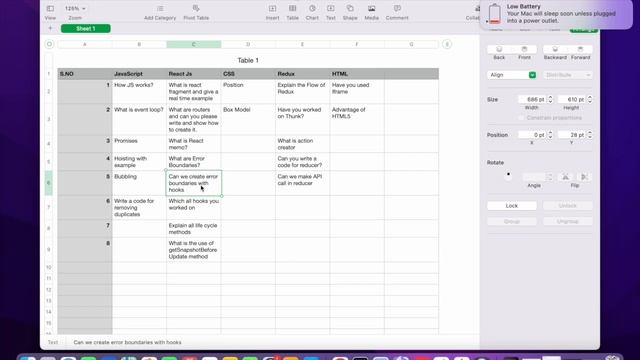The height and width of the screenshot is (360, 640).
Task: Select cell 'Explain all life cycle methods'
Action: pos(194,229)
